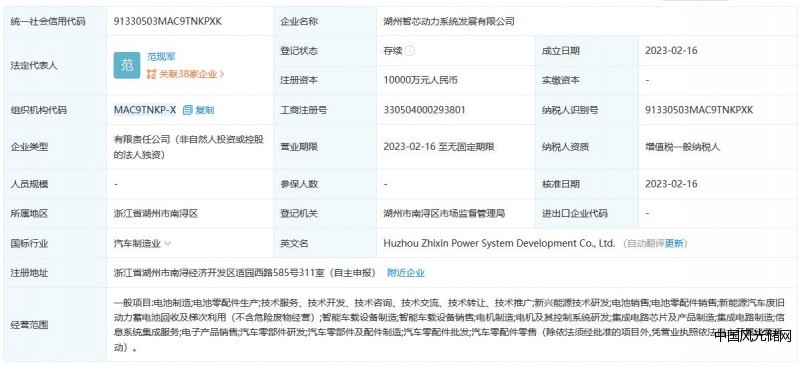Click 更新 to refresh English name
Viewport: 800px width, 366px height.
click(x=673, y=243)
